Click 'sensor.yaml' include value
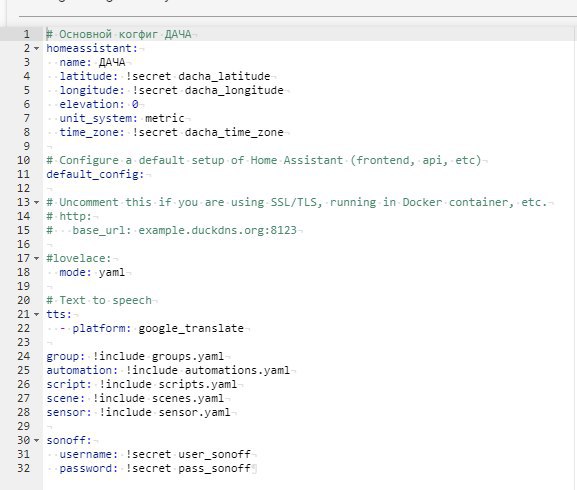The height and width of the screenshot is (490, 577). click(194, 412)
